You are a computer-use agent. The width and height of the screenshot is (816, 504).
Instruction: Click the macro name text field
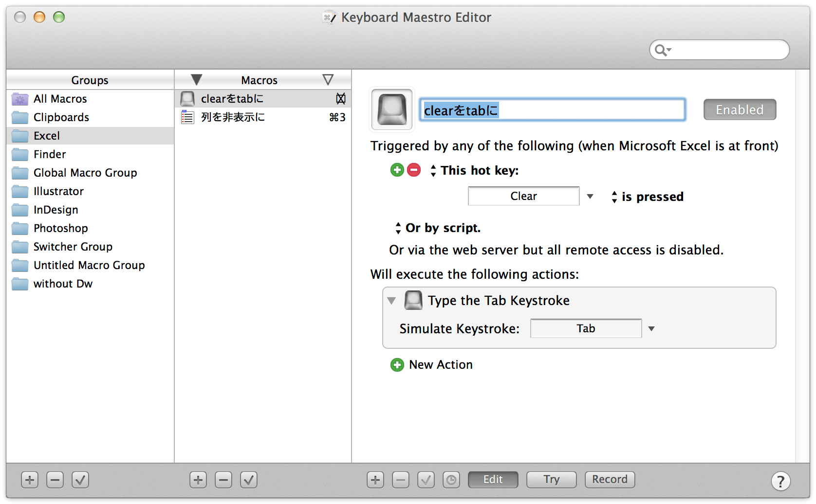pos(553,110)
